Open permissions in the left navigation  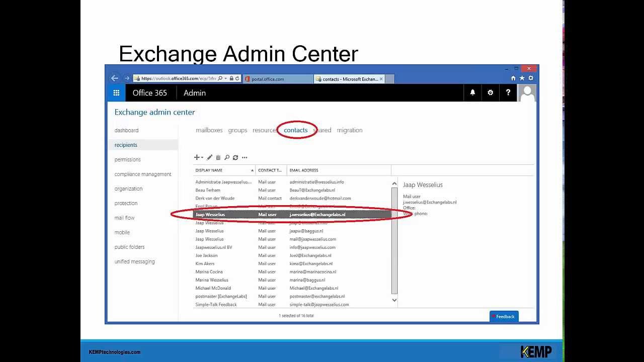pyautogui.click(x=127, y=159)
